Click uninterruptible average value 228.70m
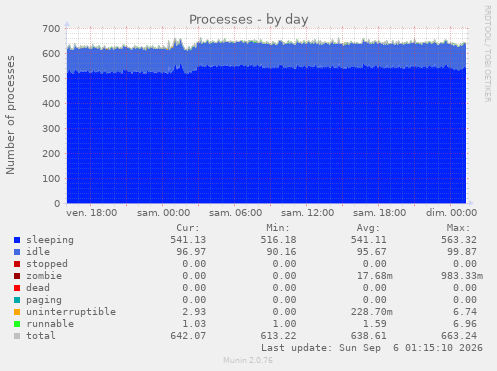497x371 pixels. click(x=371, y=312)
